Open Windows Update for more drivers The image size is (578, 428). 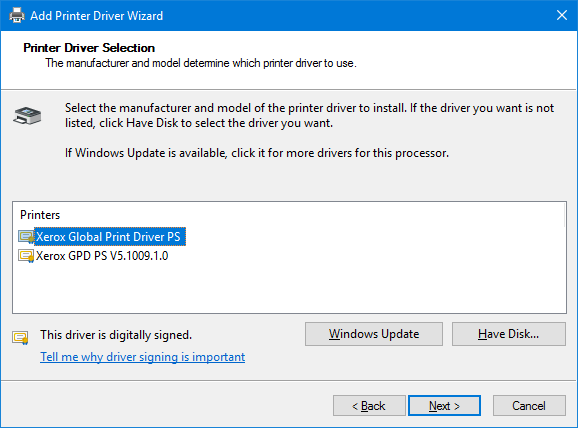pos(374,334)
